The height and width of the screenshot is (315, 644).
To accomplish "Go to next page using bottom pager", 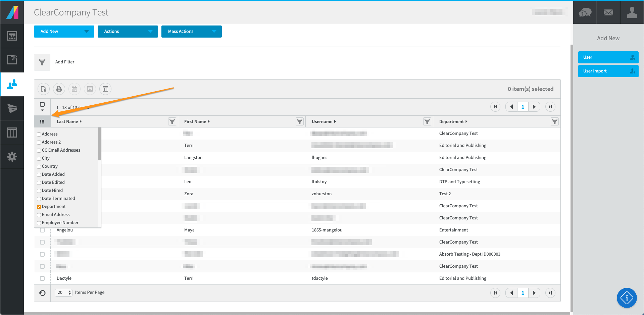I will 534,293.
